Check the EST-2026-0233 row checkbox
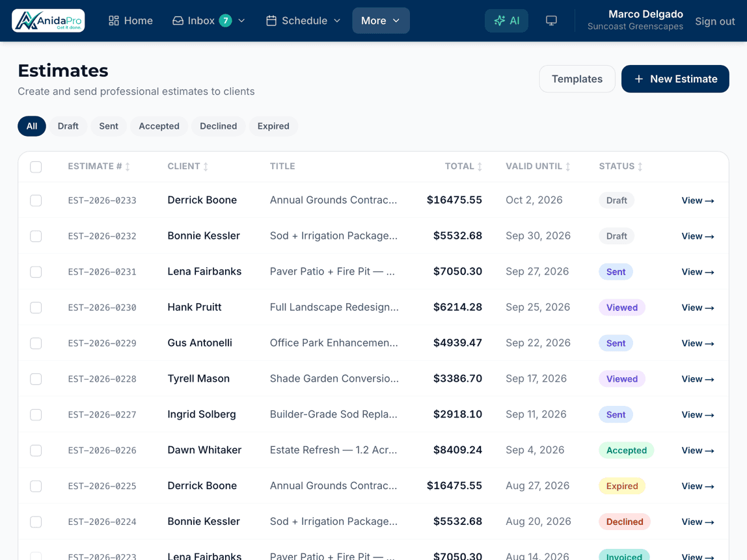Image resolution: width=747 pixels, height=560 pixels. coord(36,200)
